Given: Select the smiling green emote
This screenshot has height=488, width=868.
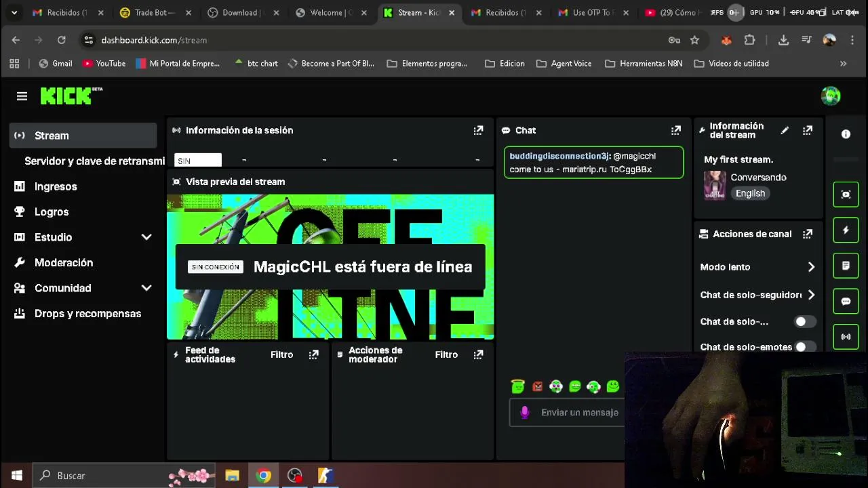Looking at the screenshot, I should [613, 386].
